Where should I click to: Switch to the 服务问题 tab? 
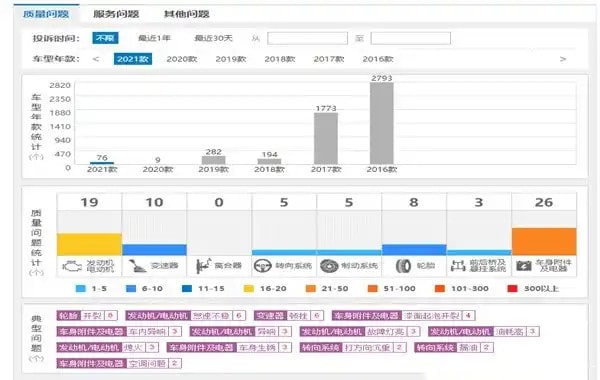116,14
